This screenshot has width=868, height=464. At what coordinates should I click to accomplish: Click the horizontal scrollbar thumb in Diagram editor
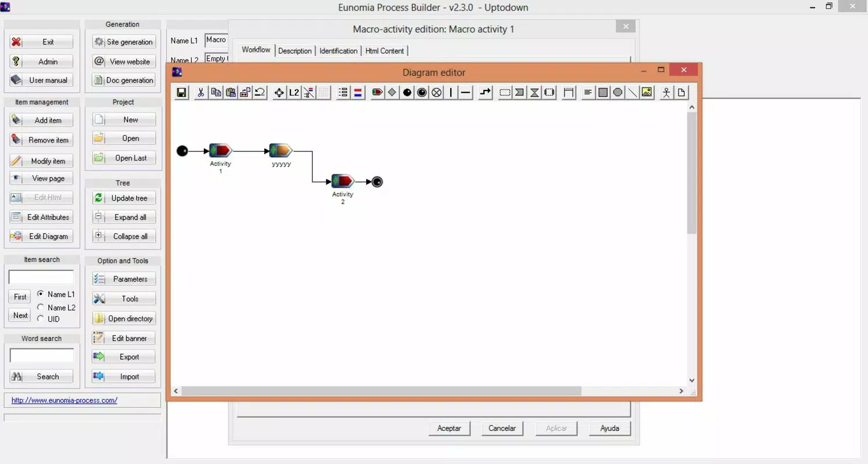tap(381, 391)
